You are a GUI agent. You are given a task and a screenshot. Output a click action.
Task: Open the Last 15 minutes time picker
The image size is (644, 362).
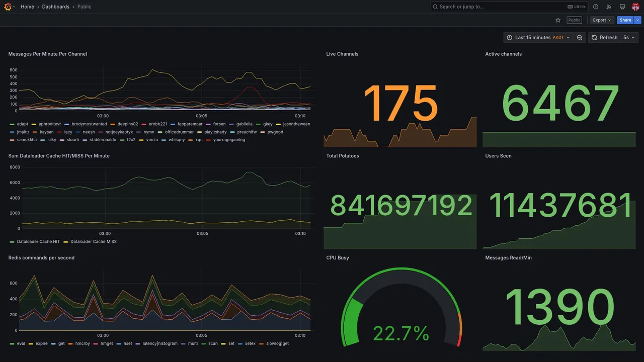point(538,38)
